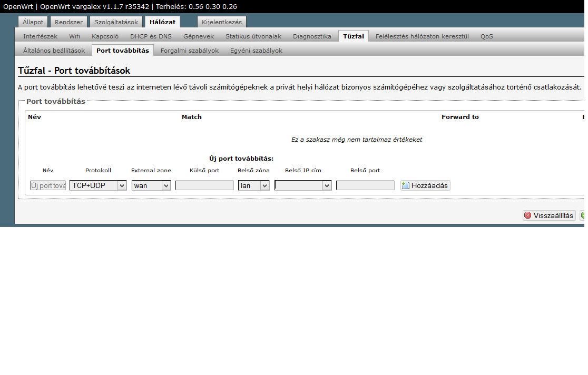Open the Állapot tab
Image resolution: width=588 pixels, height=375 pixels.
coord(33,22)
